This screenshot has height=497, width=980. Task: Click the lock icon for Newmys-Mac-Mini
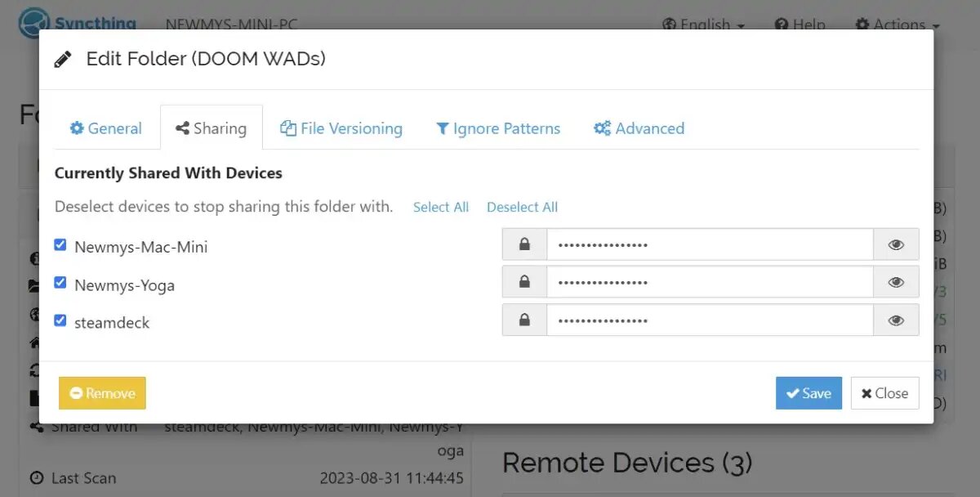pyautogui.click(x=524, y=244)
